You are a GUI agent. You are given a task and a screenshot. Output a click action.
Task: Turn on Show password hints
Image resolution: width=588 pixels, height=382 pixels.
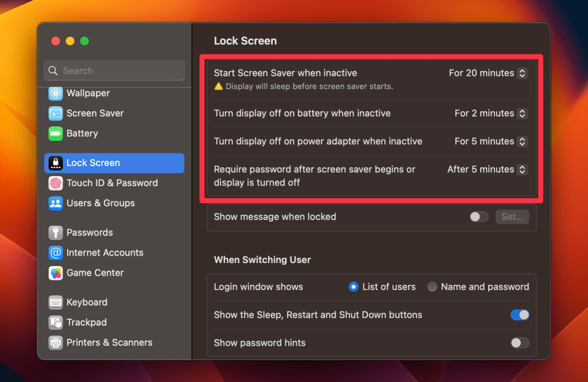pos(520,343)
